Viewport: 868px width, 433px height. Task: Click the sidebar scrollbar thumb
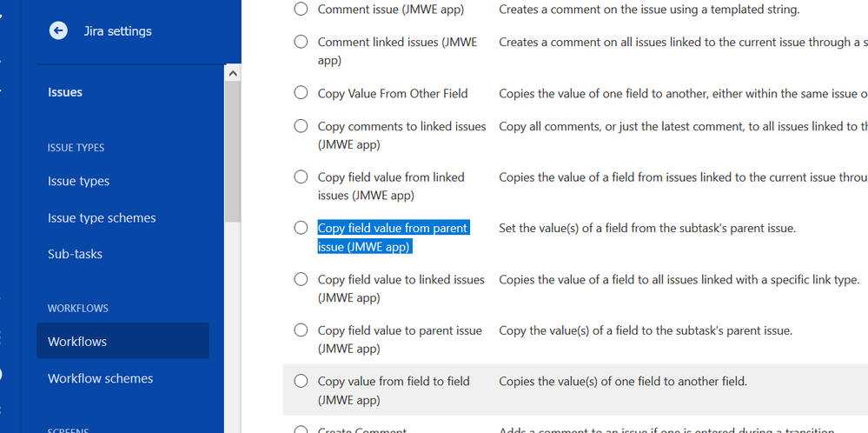pos(233,150)
